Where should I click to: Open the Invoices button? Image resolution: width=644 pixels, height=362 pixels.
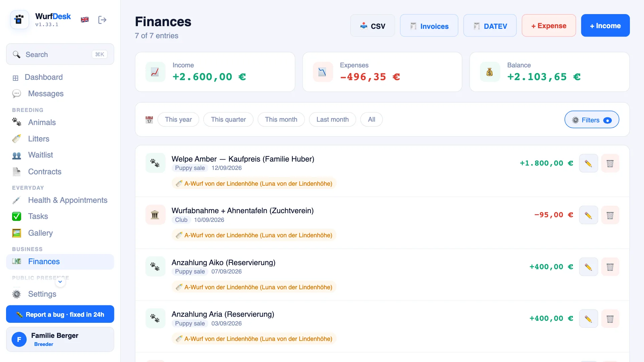429,25
